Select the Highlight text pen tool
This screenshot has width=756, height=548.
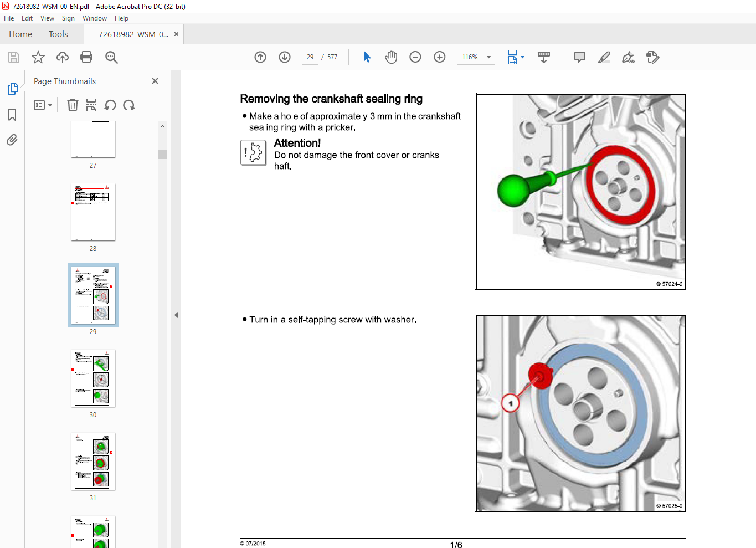pyautogui.click(x=604, y=57)
